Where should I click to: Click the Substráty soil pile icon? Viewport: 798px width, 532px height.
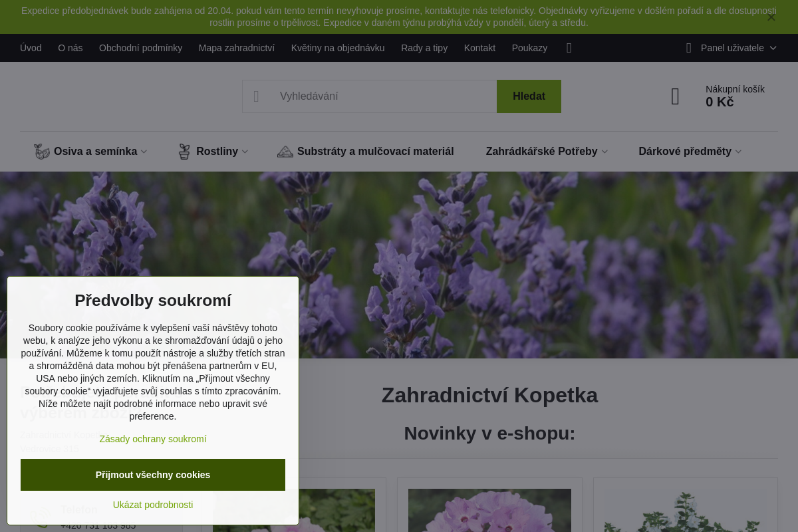[285, 152]
